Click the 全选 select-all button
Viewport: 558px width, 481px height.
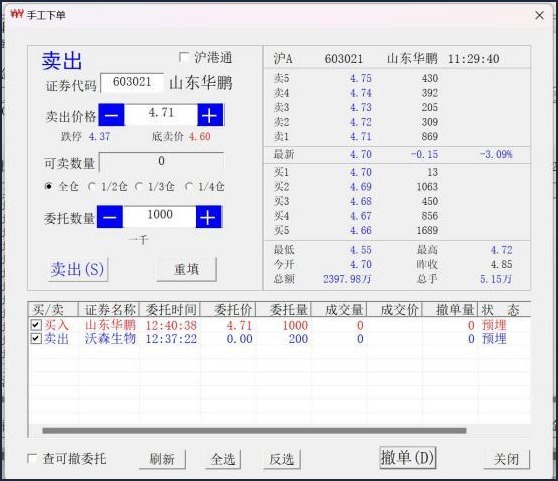[223, 459]
